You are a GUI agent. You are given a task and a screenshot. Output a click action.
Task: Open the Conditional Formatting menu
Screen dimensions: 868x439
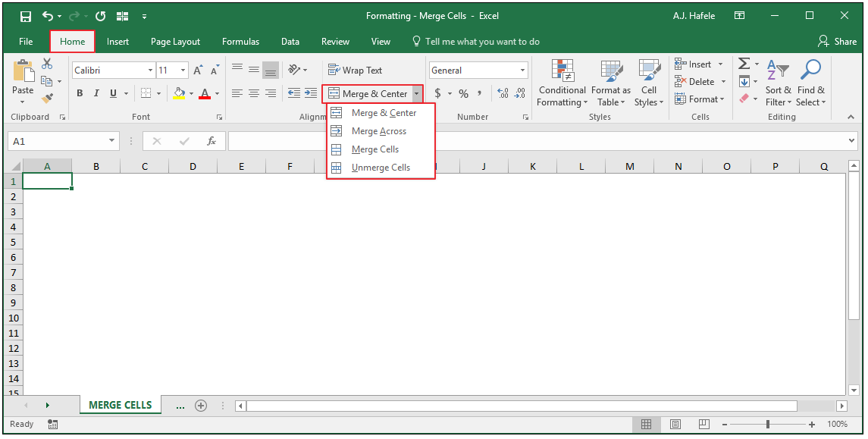pyautogui.click(x=562, y=83)
